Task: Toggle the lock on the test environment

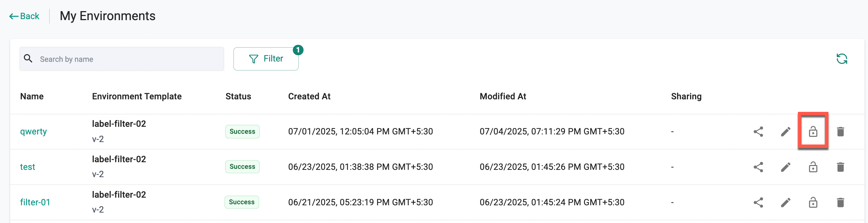Action: pos(813,167)
